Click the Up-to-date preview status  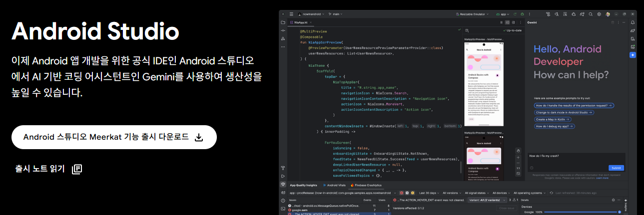[511, 30]
